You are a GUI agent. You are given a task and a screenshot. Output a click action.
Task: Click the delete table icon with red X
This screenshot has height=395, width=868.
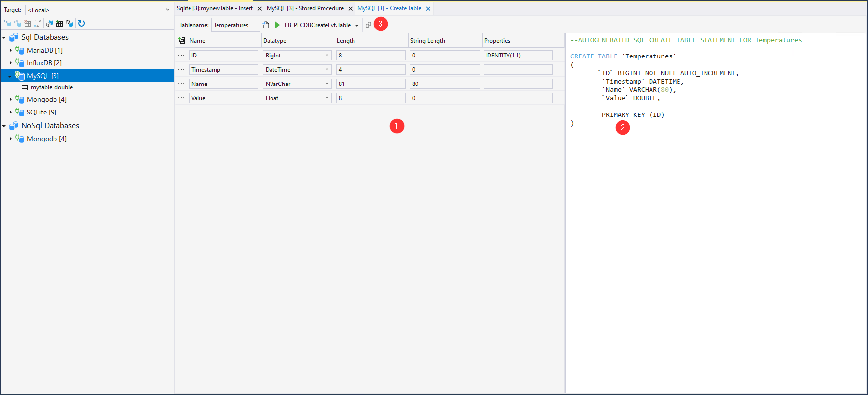pos(27,23)
